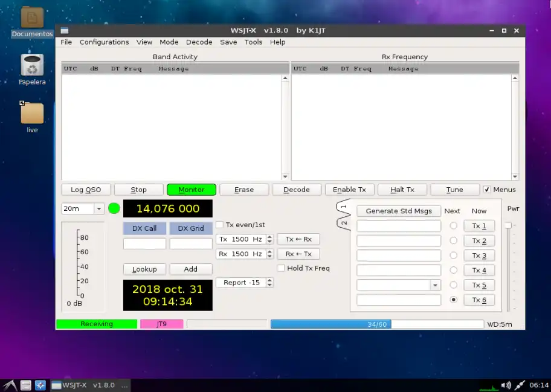The height and width of the screenshot is (392, 551).
Task: Select the Next radio for Tx 6
Action: pos(453,300)
